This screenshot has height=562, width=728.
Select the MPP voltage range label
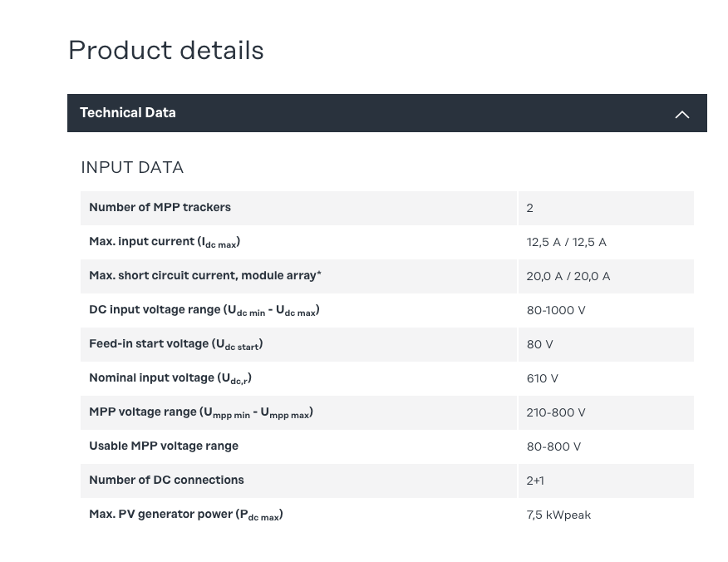200,412
